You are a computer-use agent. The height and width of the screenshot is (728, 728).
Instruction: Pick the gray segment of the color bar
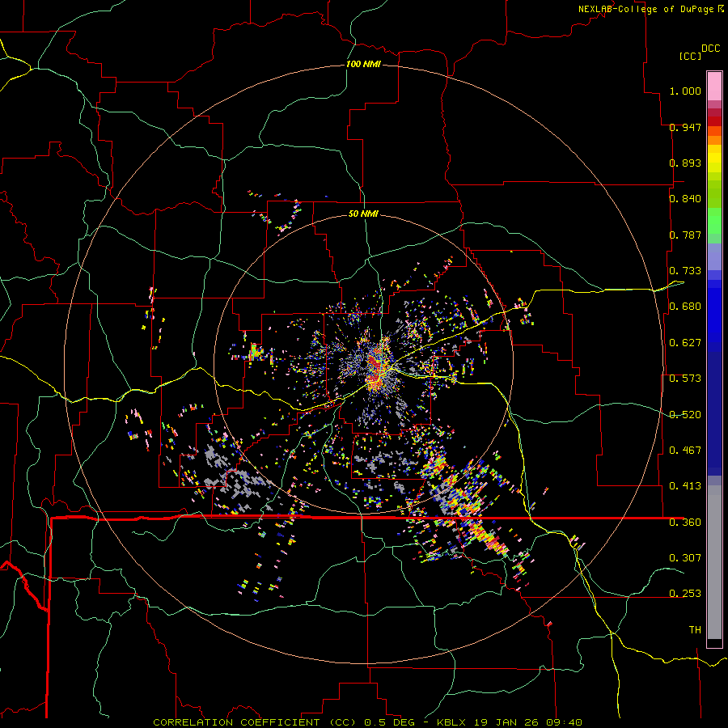point(714,562)
